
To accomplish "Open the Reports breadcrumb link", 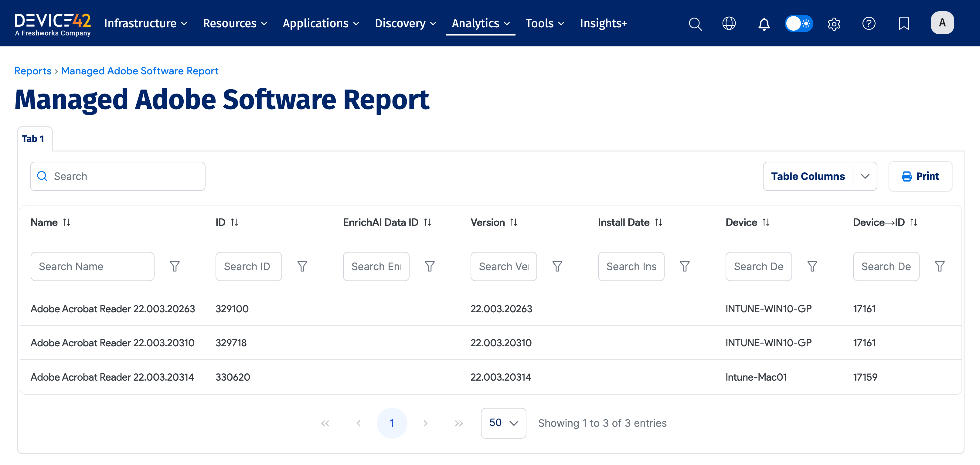I will pos(33,71).
